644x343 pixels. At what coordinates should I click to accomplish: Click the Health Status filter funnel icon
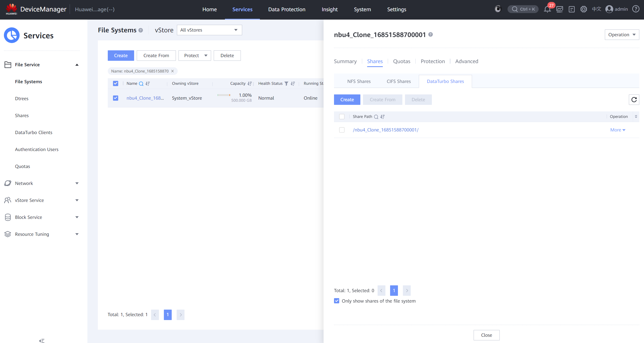(286, 83)
